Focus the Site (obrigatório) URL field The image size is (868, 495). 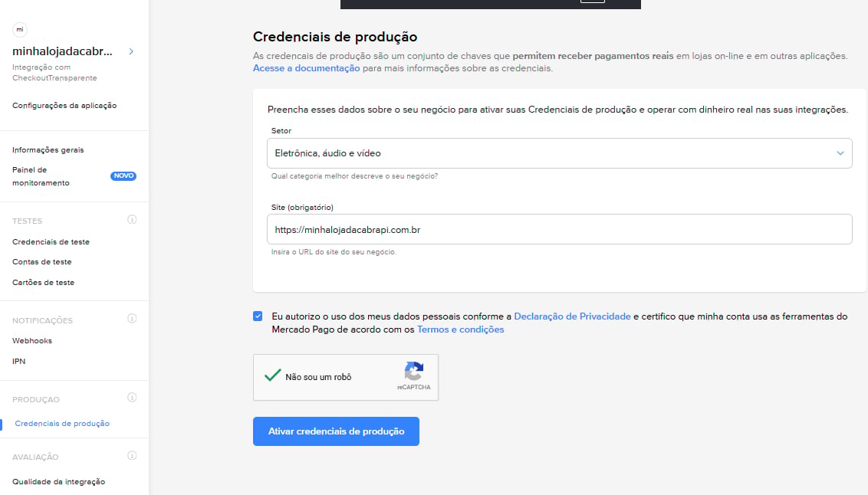[559, 229]
